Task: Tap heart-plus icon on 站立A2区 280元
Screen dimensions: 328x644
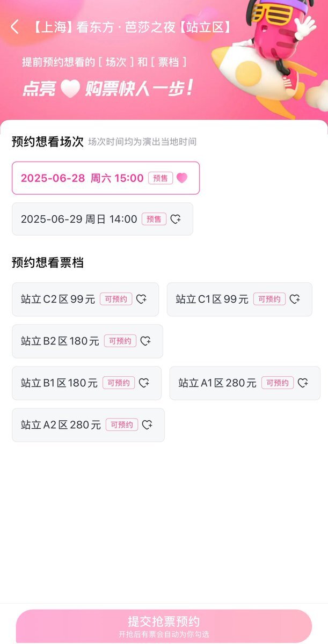Action: (x=147, y=425)
